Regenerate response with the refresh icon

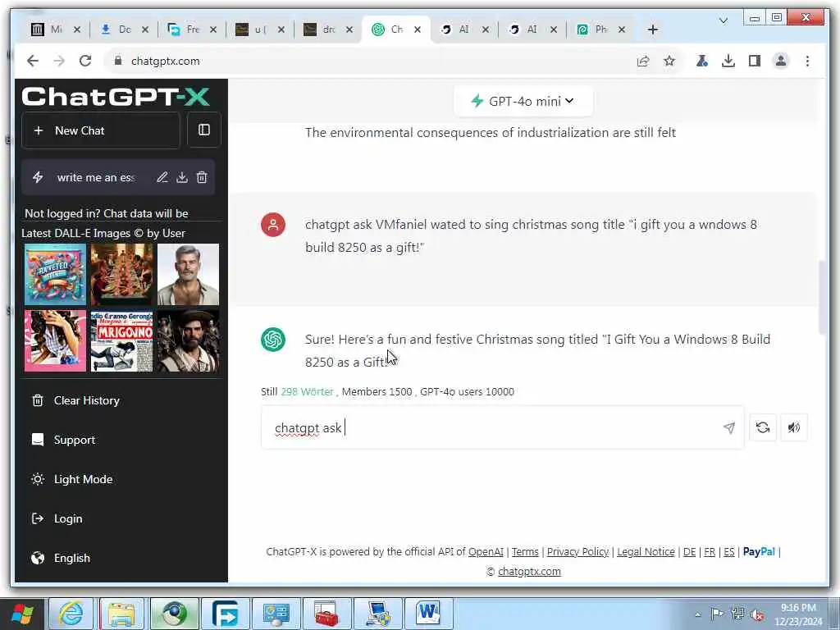click(x=763, y=427)
